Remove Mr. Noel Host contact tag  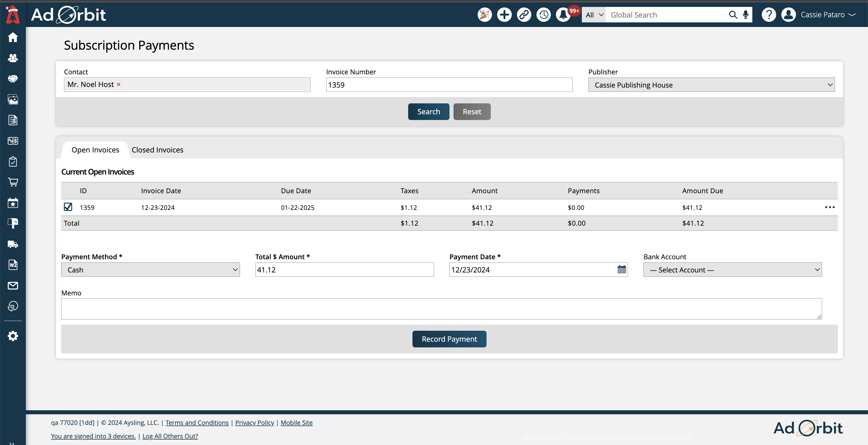coord(119,85)
